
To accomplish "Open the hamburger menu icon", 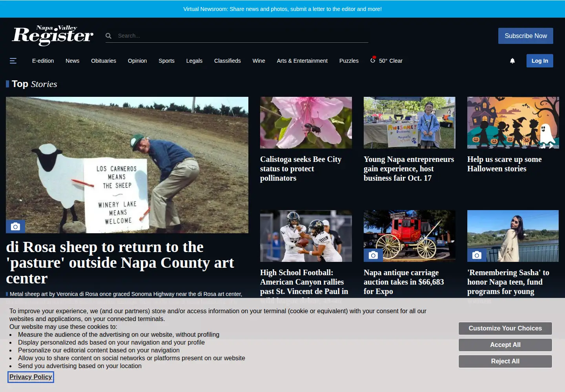I will click(13, 61).
